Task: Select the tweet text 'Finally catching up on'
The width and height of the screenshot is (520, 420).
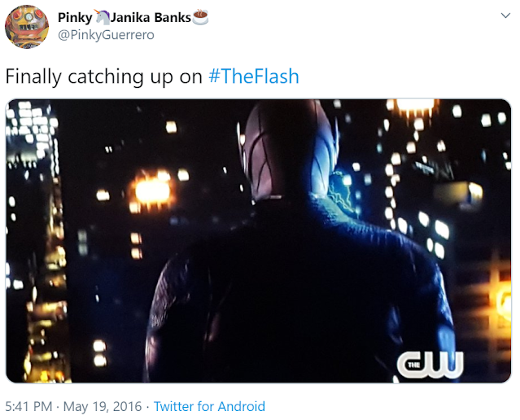Action: pos(104,77)
